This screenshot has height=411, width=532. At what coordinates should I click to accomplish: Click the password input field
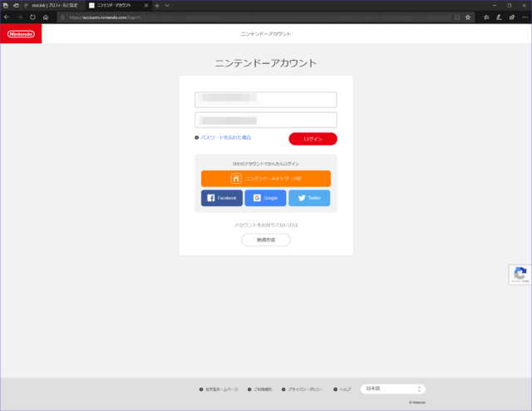click(266, 120)
